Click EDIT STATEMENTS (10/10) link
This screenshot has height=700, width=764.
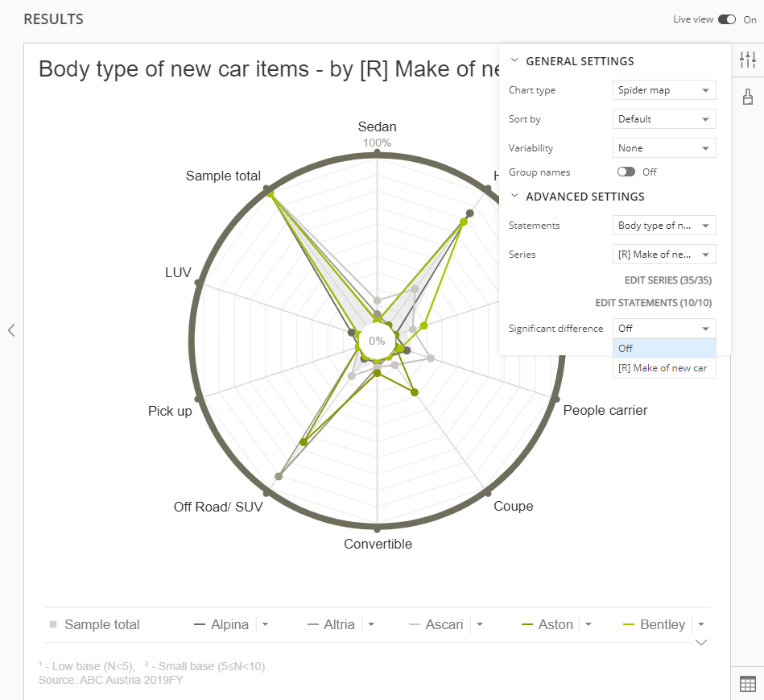[x=653, y=303]
